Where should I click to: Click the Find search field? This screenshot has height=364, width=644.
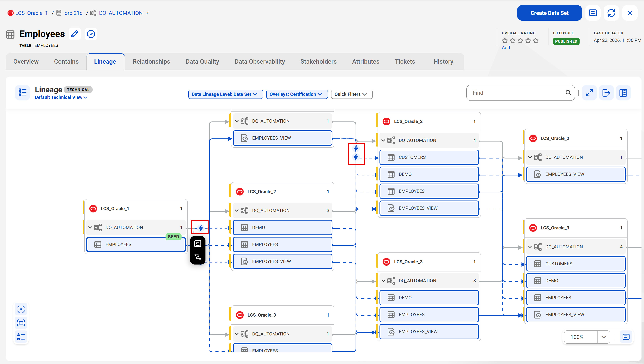521,93
